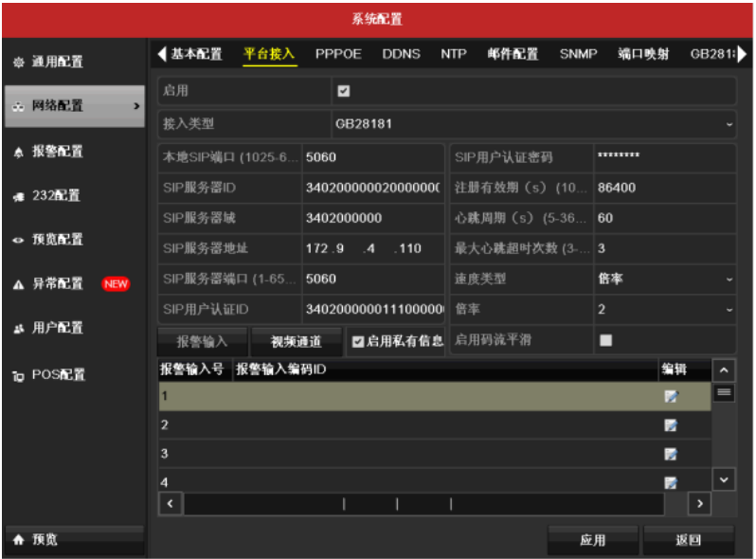Screen dimensions: 756x559
Task: Click the 本地SIP端口 input field
Action: click(372, 157)
